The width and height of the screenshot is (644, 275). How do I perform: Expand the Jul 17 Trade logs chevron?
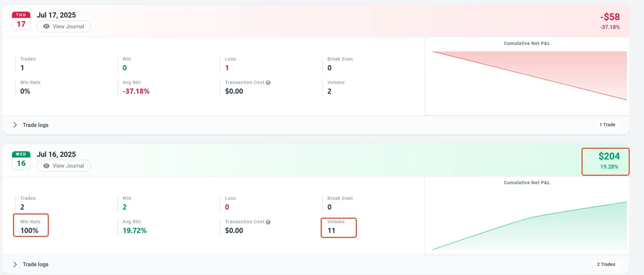15,125
